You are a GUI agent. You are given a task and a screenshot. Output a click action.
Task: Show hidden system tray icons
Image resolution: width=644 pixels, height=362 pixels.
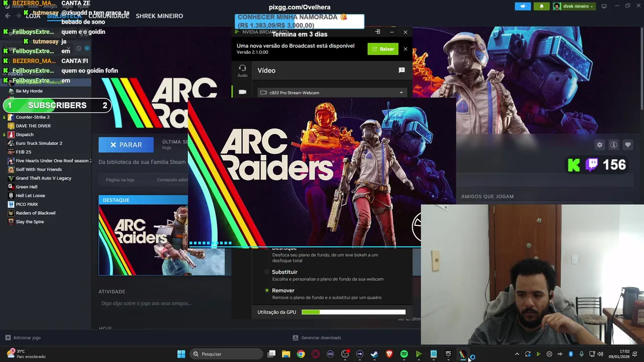(517, 354)
